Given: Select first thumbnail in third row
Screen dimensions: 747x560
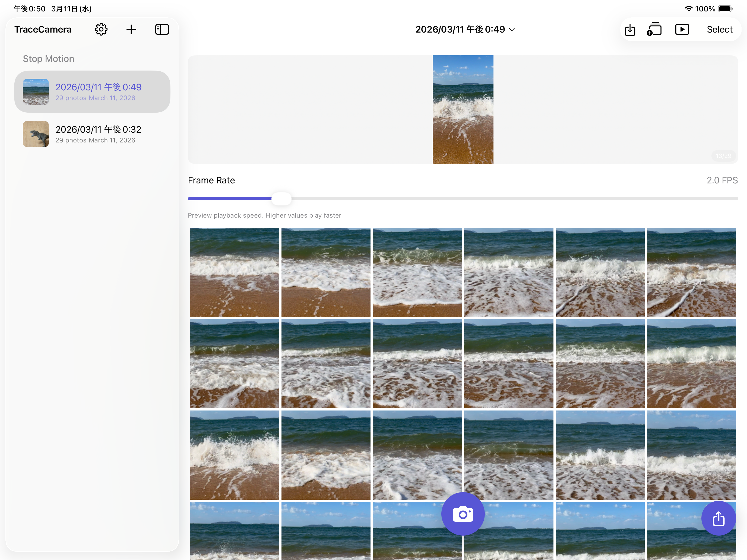Looking at the screenshot, I should tap(234, 455).
